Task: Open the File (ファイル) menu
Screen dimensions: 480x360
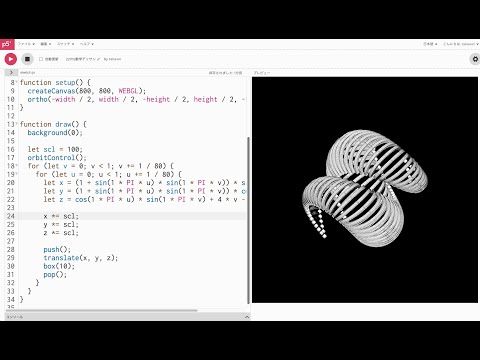Action: [26, 44]
